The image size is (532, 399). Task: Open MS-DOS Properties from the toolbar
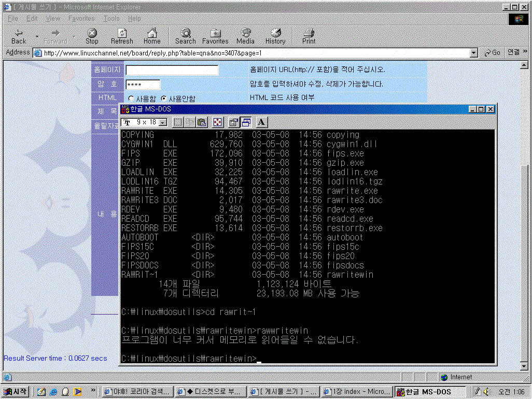click(233, 122)
